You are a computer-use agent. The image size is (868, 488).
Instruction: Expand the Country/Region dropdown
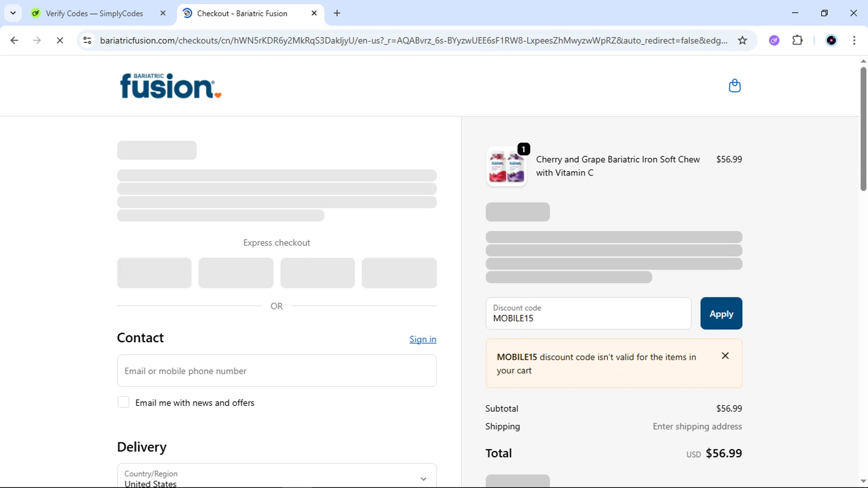pos(277,476)
